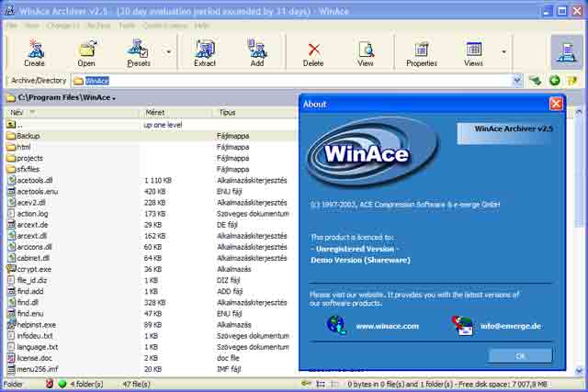The height and width of the screenshot is (392, 588).
Task: Click the mail icon next to the email address
Action: [x=462, y=325]
